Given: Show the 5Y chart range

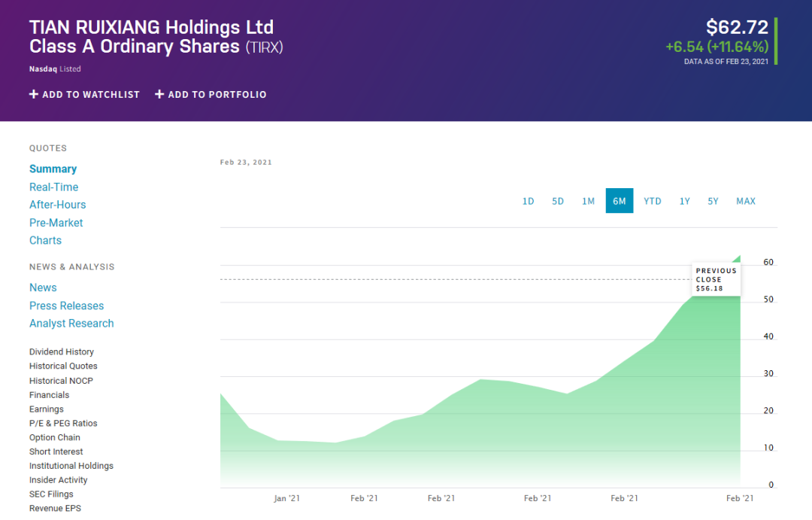Looking at the screenshot, I should pos(713,201).
